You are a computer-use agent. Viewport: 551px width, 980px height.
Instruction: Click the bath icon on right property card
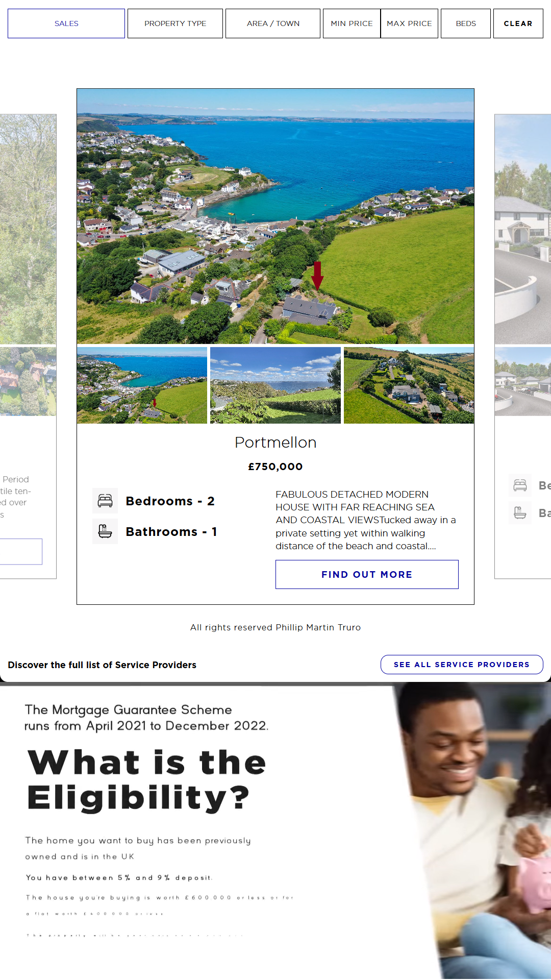click(520, 512)
